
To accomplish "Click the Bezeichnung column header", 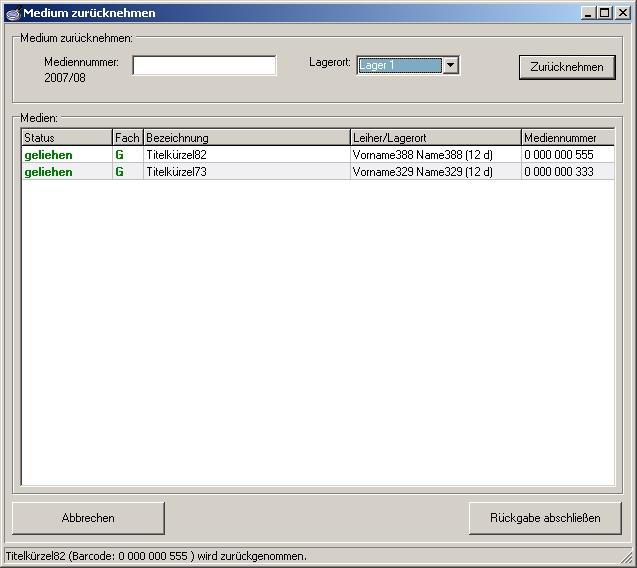I will 245,138.
